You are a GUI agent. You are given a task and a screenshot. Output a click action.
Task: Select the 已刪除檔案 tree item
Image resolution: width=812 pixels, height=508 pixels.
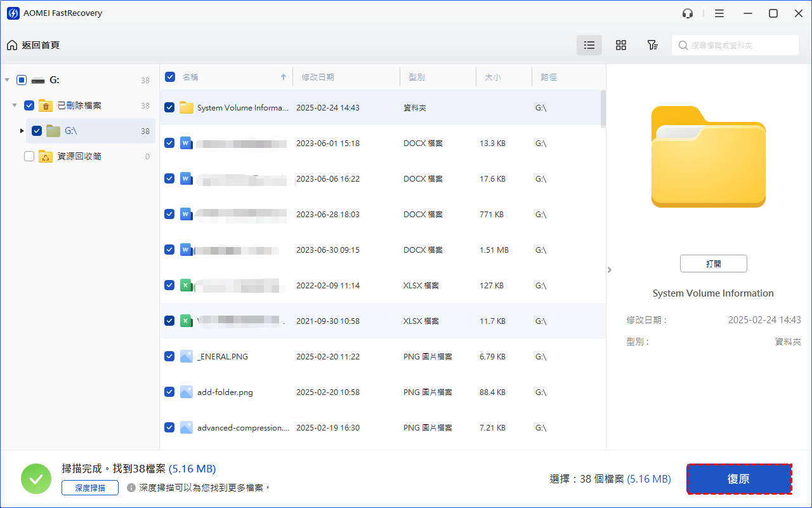pos(79,105)
